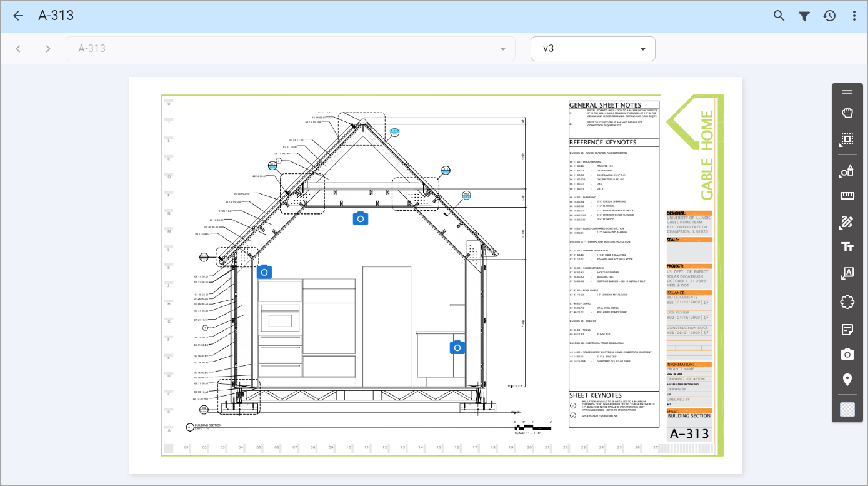Click the DESIGNER: label in title block
This screenshot has height=486, width=868.
coord(677,213)
